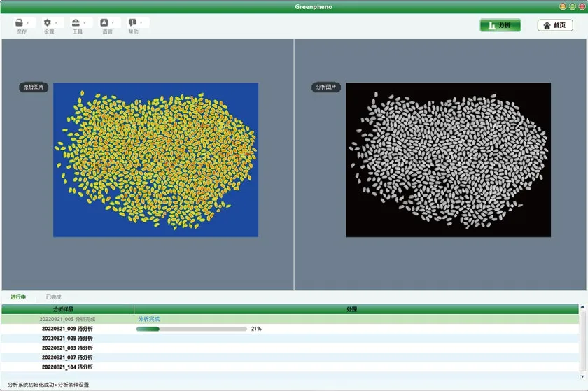
Task: Click the grayscale analysis result image
Action: coord(448,159)
